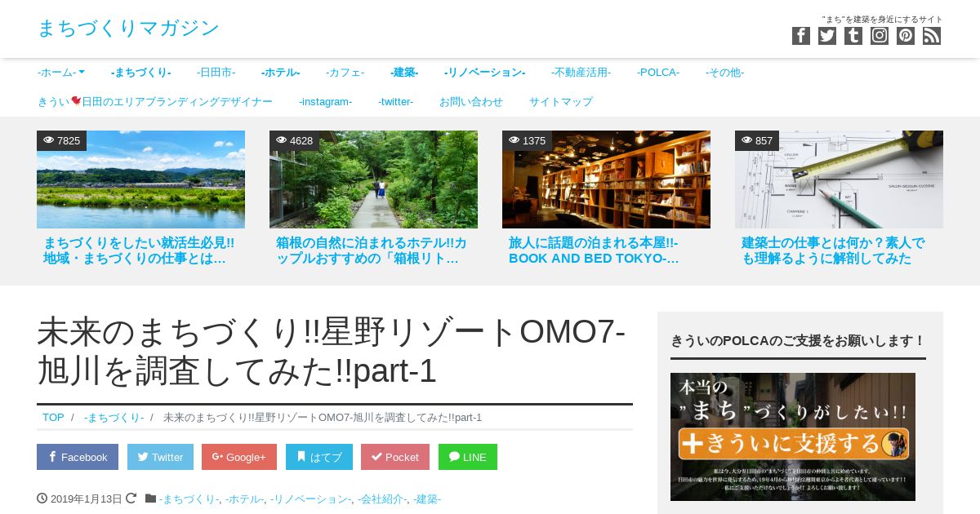Share the article on Twitter
Screen dimensions: 980x514
160,457
